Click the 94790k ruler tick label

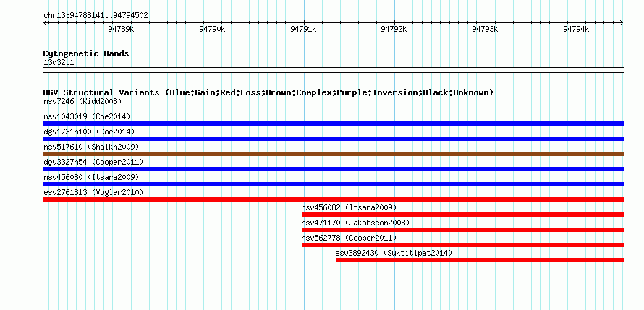(212, 29)
